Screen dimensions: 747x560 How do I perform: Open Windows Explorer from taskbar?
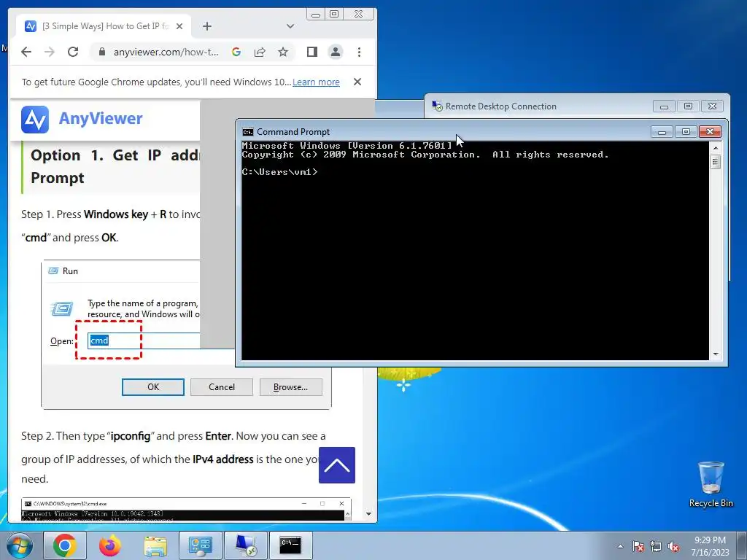coord(155,545)
